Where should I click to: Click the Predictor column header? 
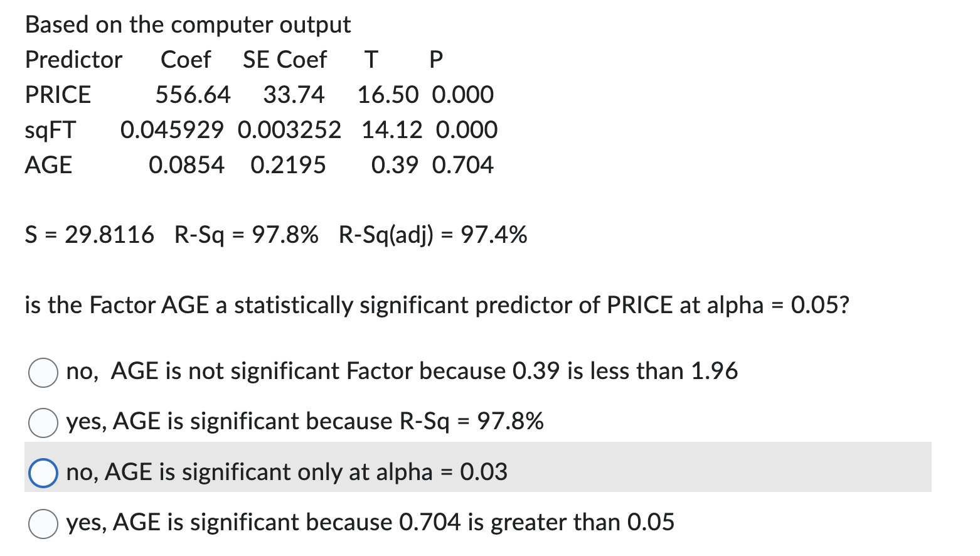tap(73, 60)
